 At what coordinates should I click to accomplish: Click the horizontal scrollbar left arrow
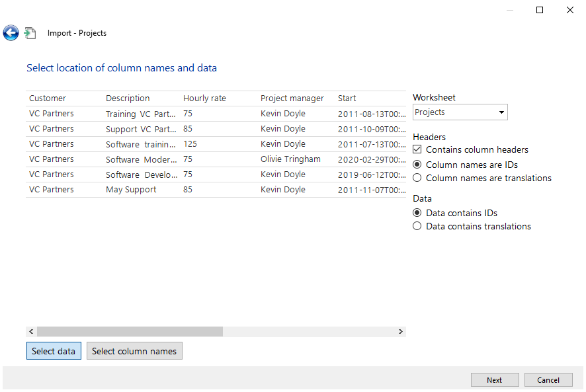31,332
